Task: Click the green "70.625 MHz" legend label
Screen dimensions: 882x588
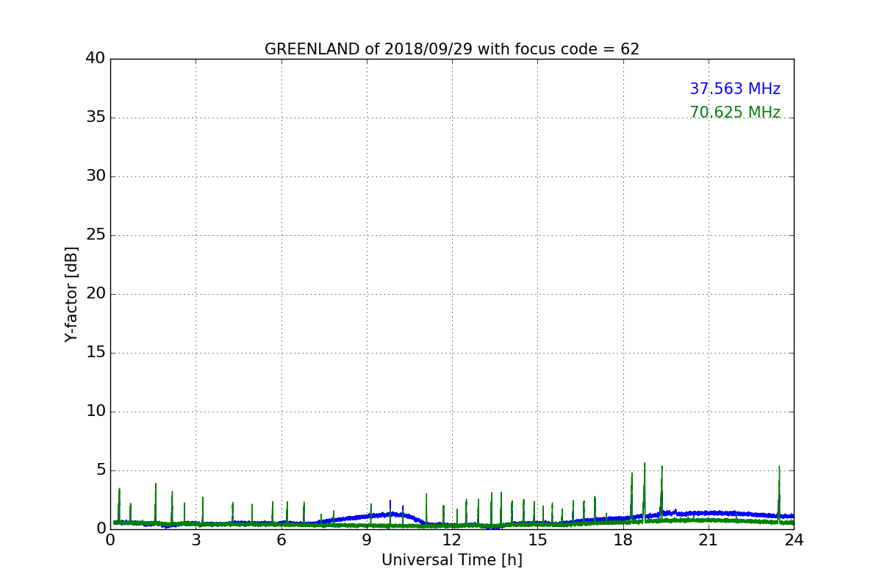Action: pos(735,112)
